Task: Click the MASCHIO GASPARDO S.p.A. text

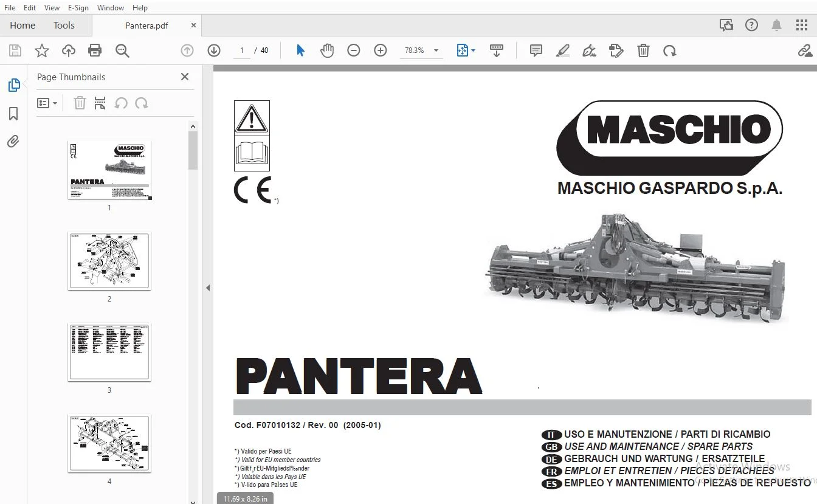Action: click(670, 188)
